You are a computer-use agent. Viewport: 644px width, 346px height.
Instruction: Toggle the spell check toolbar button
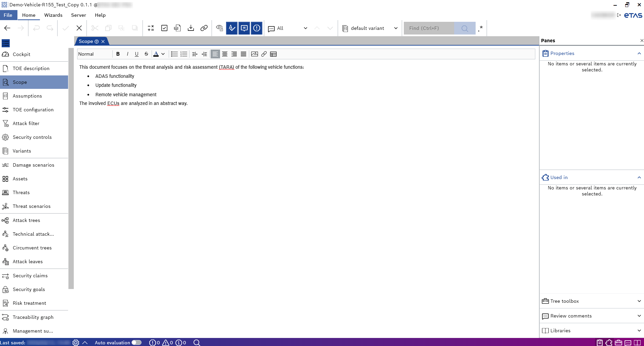(232, 28)
